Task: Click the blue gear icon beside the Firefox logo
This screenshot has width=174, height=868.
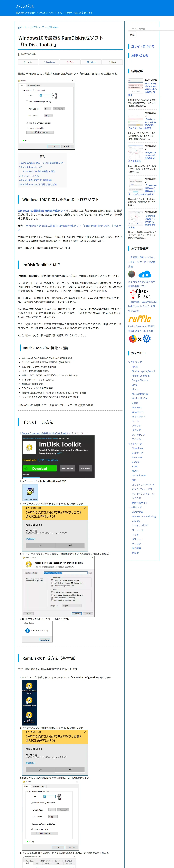Action: [x=147, y=339]
